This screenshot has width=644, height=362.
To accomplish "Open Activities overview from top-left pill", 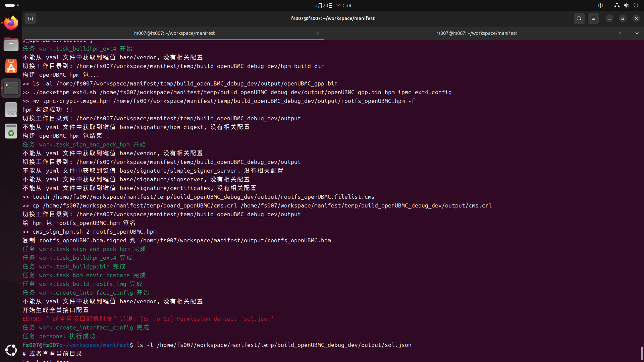I will coord(12,5).
